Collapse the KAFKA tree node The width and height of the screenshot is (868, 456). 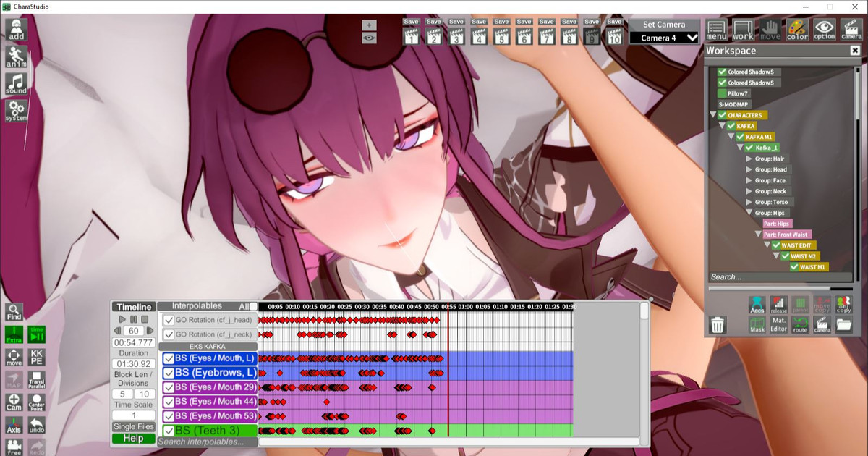pyautogui.click(x=722, y=126)
